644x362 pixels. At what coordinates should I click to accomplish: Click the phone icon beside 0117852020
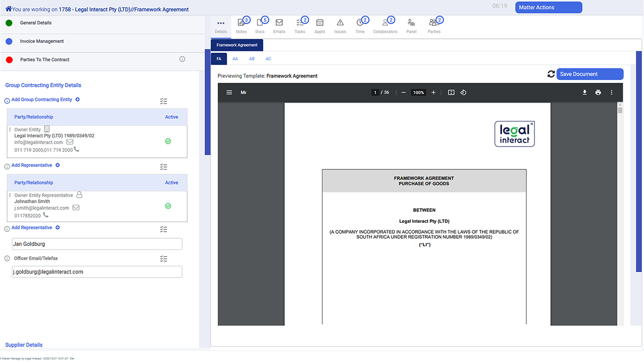click(46, 215)
